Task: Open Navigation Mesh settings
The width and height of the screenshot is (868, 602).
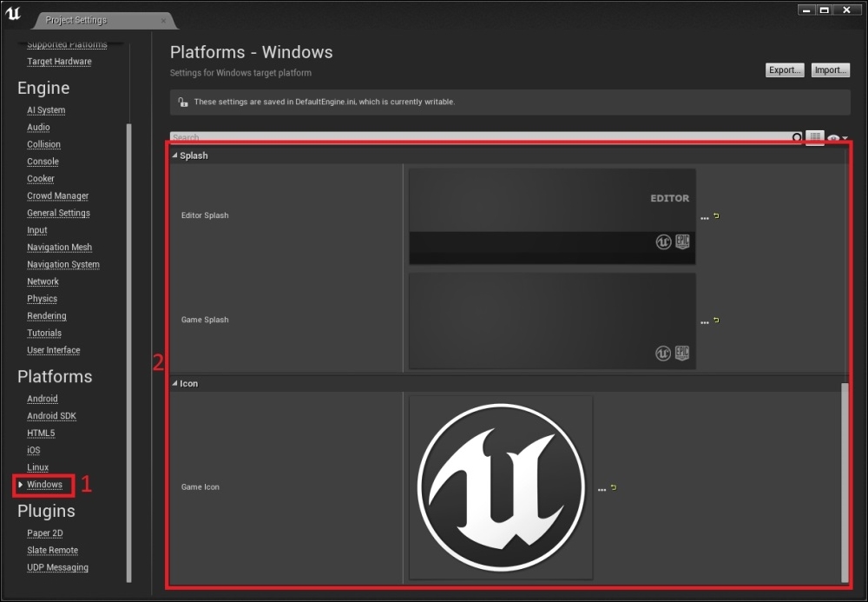Action: [x=59, y=248]
